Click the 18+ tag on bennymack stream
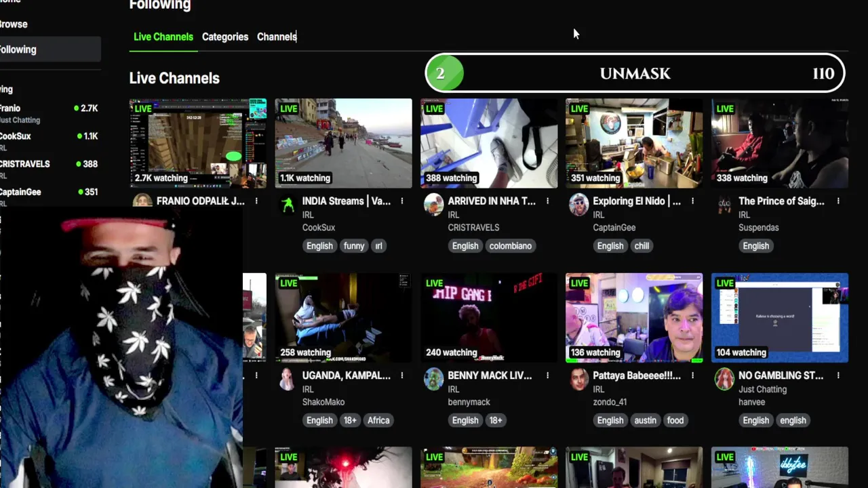Screen dimensions: 868x488 tap(496, 420)
